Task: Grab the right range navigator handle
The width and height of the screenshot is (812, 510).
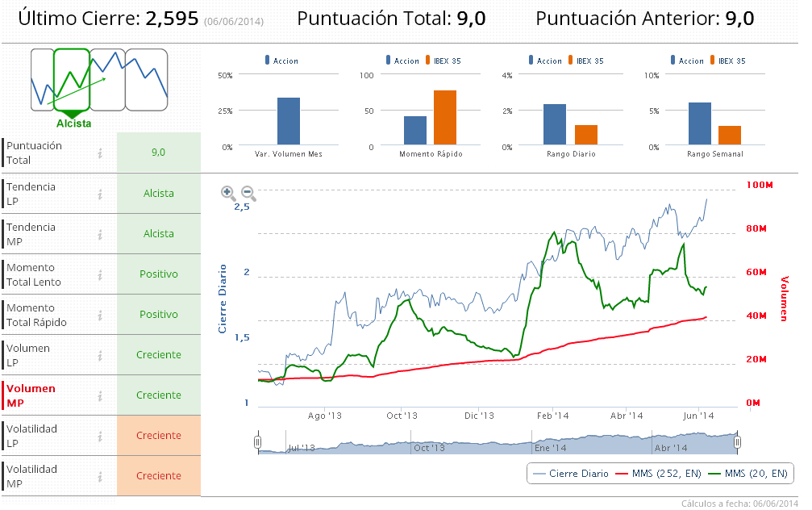Action: [x=738, y=441]
